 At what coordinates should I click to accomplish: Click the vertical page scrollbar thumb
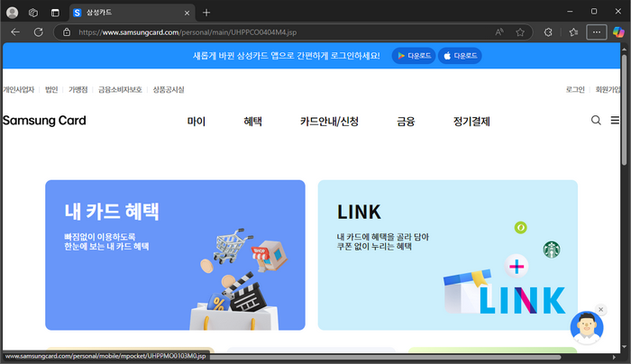tap(624, 109)
